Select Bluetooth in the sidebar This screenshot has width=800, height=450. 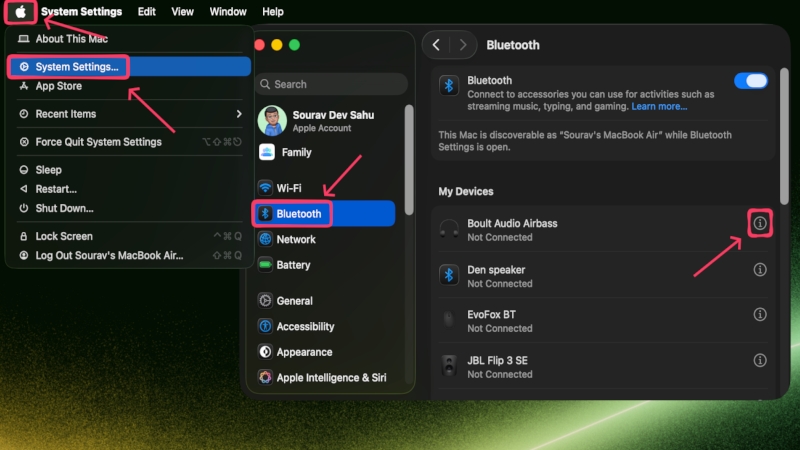coord(324,214)
